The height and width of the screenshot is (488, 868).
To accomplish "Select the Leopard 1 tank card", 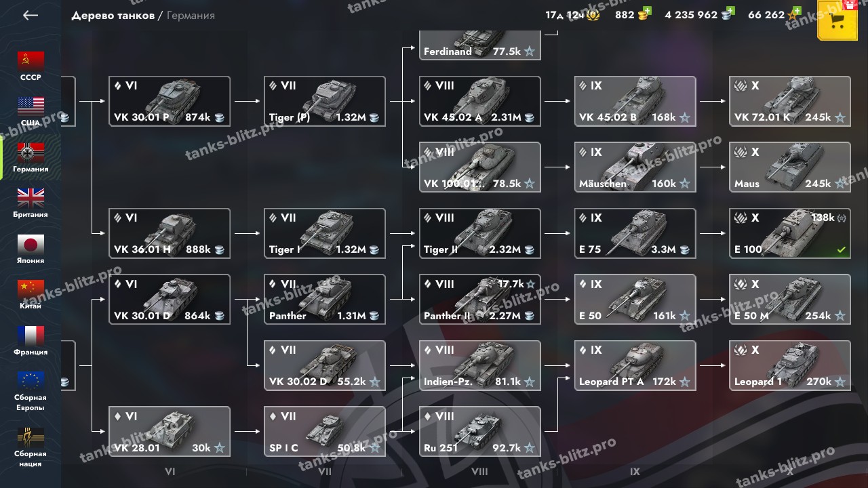I will point(790,365).
